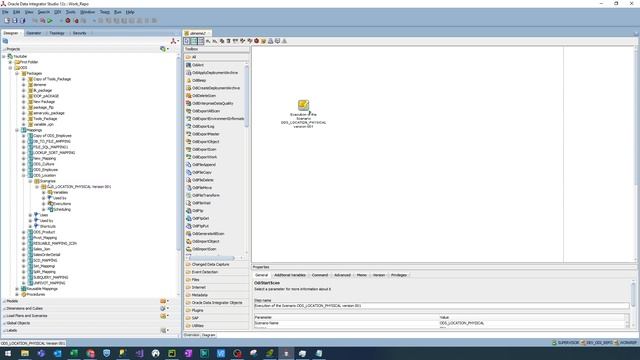640x360 pixels.
Task: Click the first selection-mode icon in the package toolbar
Action: [x=187, y=41]
